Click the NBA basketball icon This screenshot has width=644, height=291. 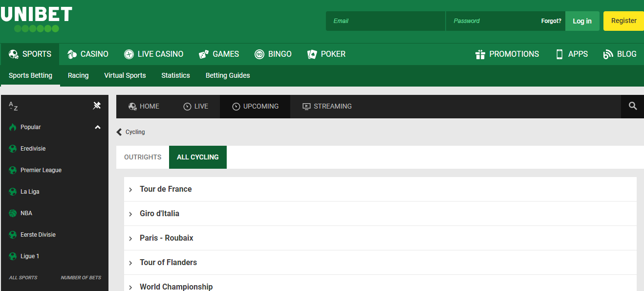coord(13,213)
